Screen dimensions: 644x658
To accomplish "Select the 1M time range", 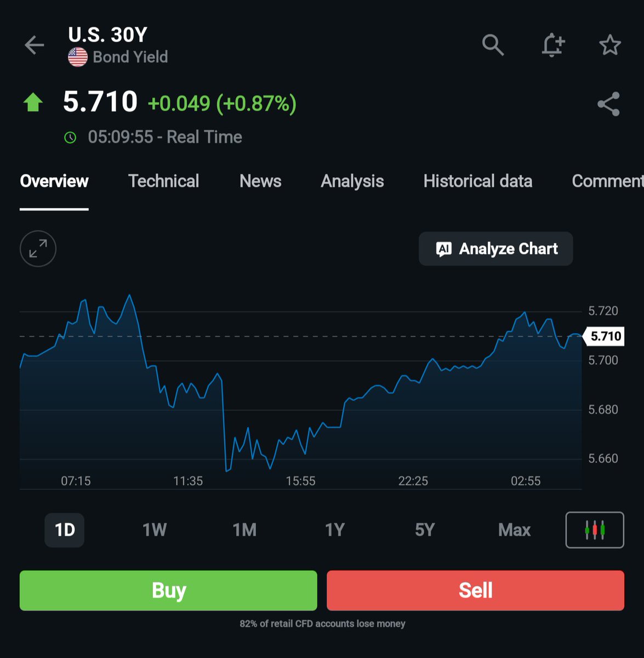I will click(x=244, y=530).
